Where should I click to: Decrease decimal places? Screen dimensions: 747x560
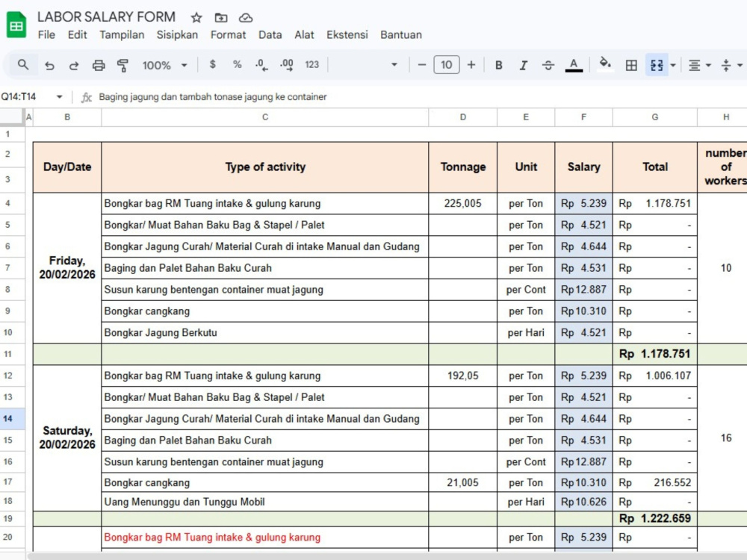click(x=261, y=65)
